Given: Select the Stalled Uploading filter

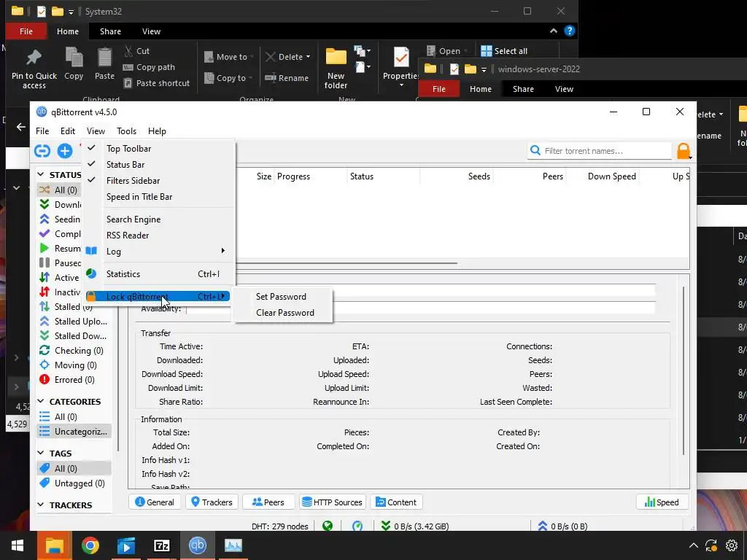Looking at the screenshot, I should (74, 322).
